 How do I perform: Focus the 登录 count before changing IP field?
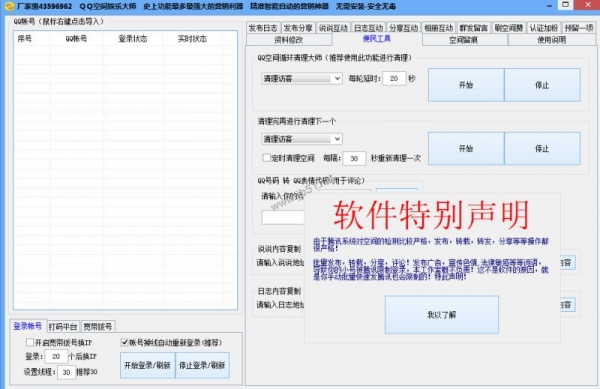(56, 356)
